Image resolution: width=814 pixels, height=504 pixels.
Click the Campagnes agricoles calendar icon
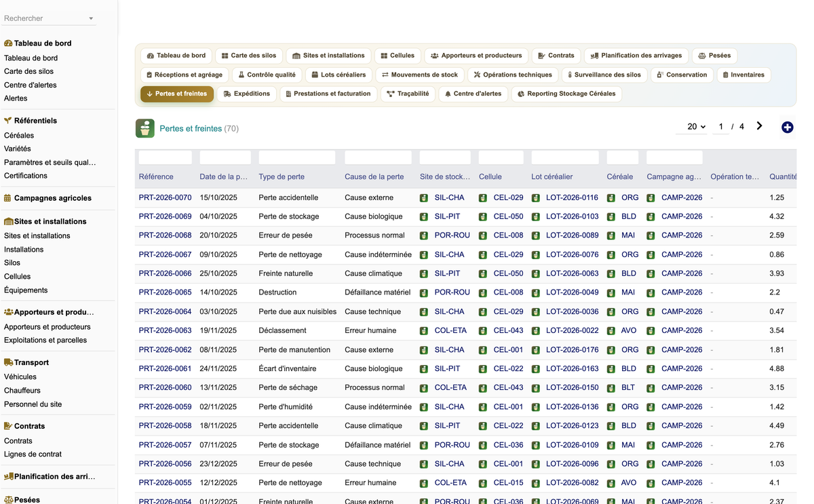tap(8, 198)
